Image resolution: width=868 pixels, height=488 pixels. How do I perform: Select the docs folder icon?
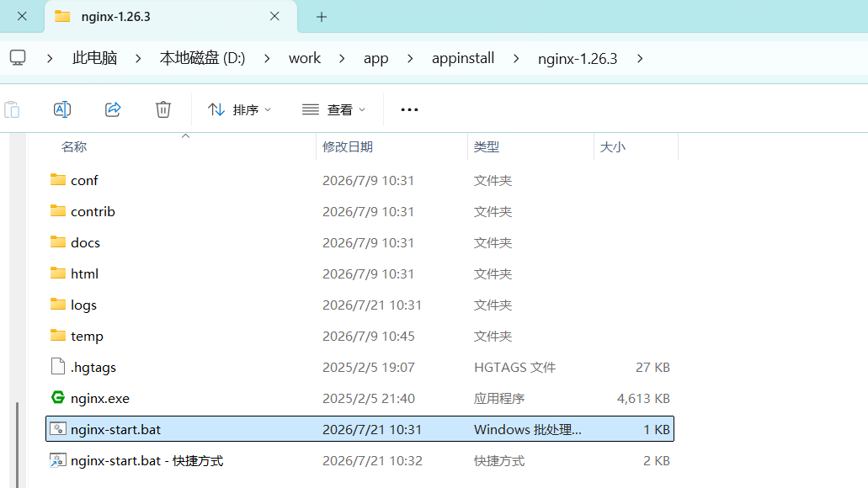coord(58,241)
